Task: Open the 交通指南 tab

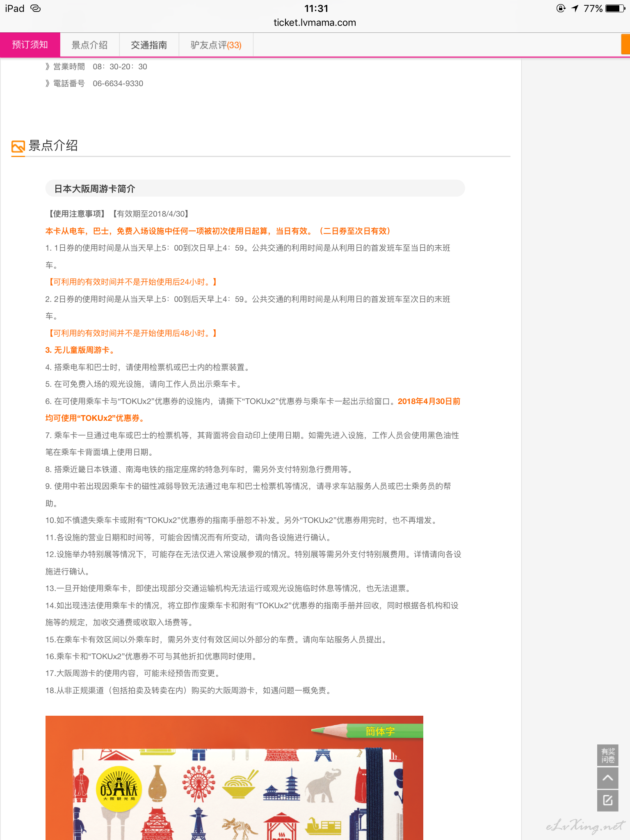Action: tap(149, 45)
